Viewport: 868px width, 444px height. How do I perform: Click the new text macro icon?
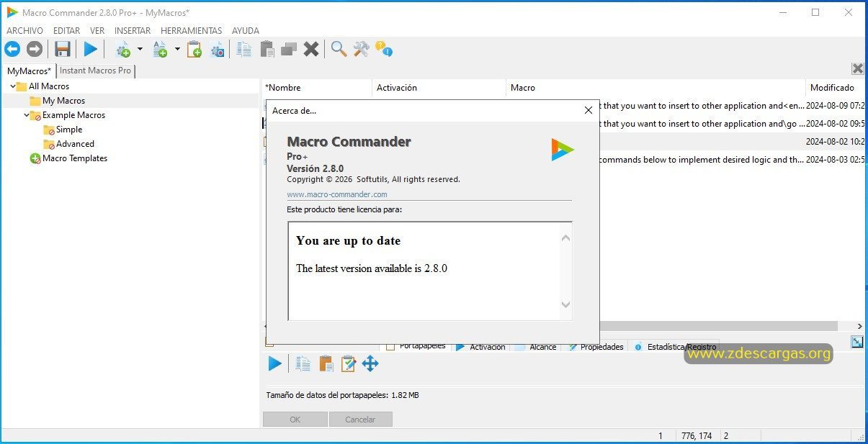[x=160, y=49]
